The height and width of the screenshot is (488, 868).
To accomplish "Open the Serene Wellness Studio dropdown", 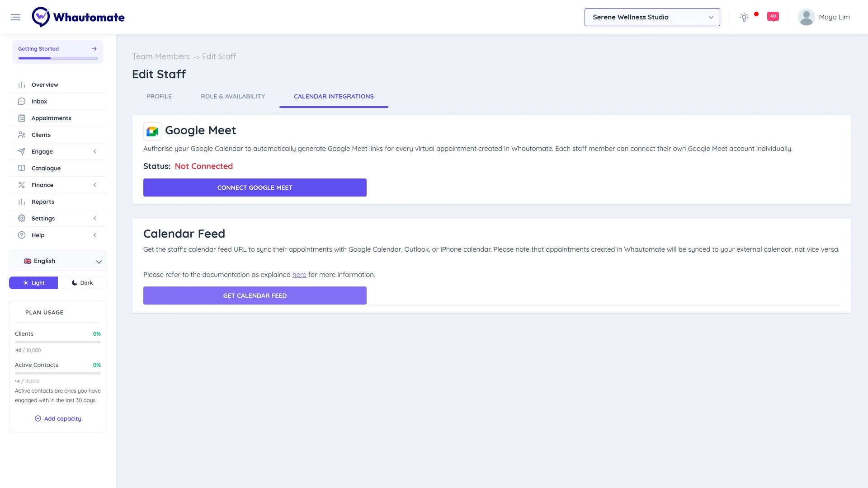I will (x=652, y=17).
